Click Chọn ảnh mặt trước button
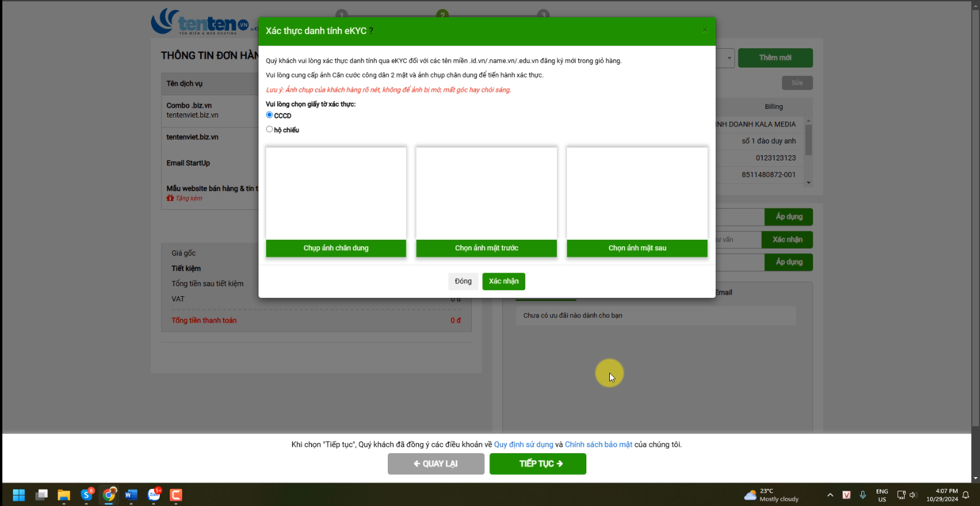The height and width of the screenshot is (506, 980). pyautogui.click(x=486, y=248)
